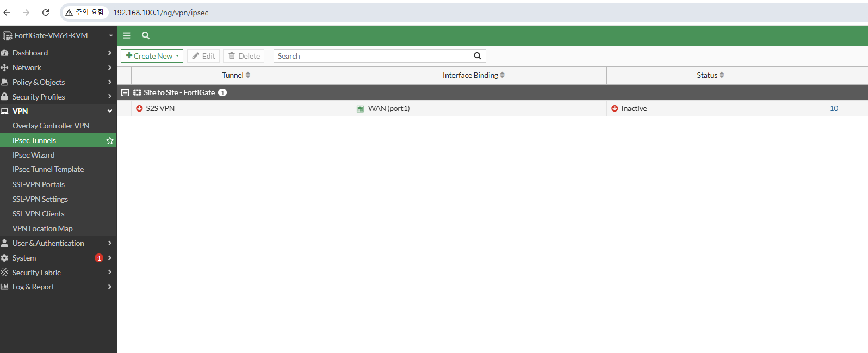This screenshot has height=353, width=868.
Task: Click the VPN menu heading
Action: point(20,111)
